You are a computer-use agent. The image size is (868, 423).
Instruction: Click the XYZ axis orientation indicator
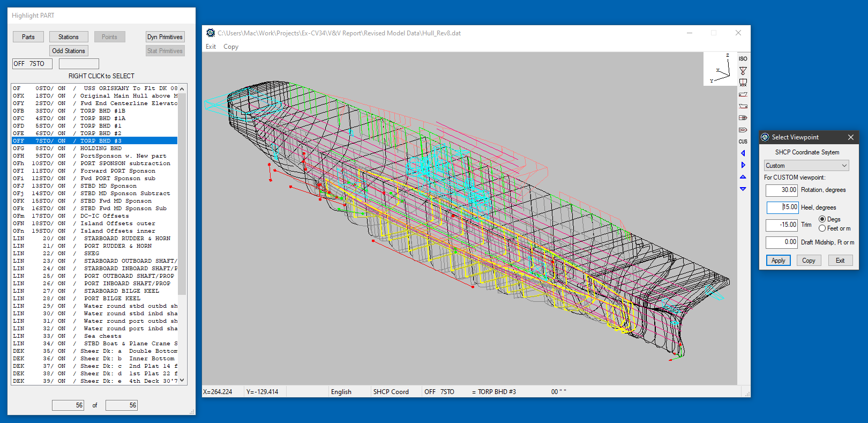click(720, 69)
